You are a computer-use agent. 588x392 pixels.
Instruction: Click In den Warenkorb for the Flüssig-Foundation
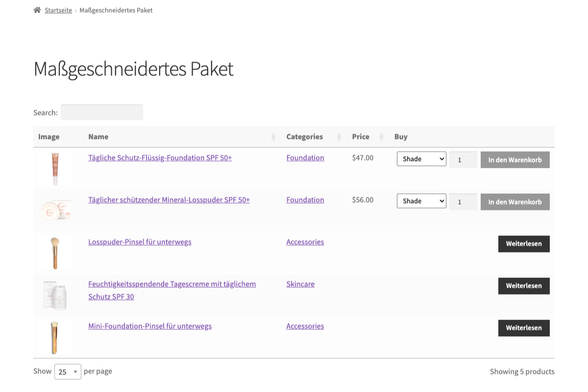[515, 160]
